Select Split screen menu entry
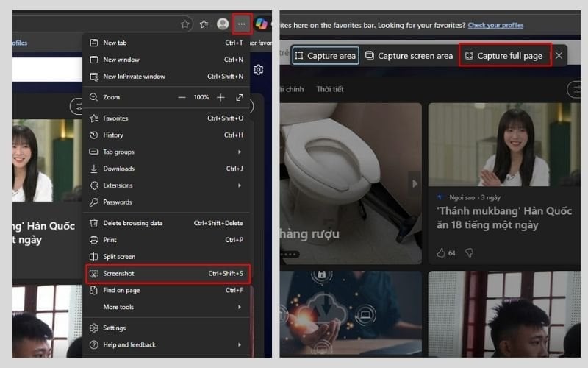The width and height of the screenshot is (588, 368). [x=167, y=256]
